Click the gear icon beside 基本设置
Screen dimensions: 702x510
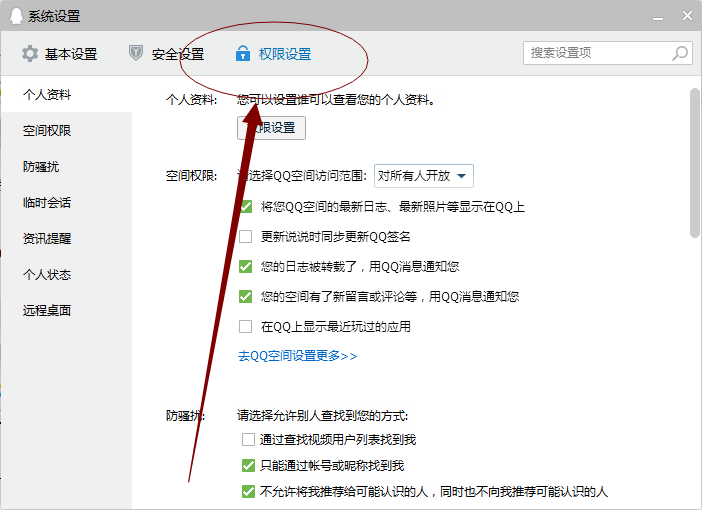(x=30, y=54)
